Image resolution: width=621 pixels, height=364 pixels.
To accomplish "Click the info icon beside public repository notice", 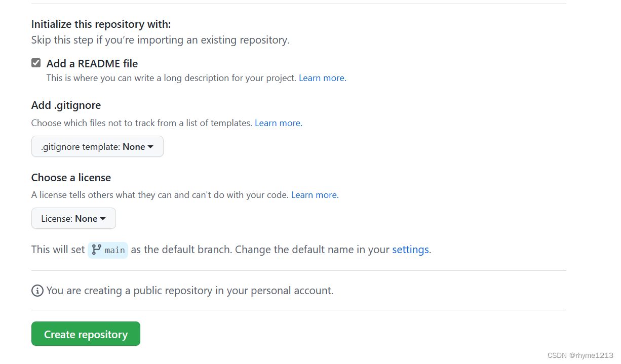I will (37, 291).
